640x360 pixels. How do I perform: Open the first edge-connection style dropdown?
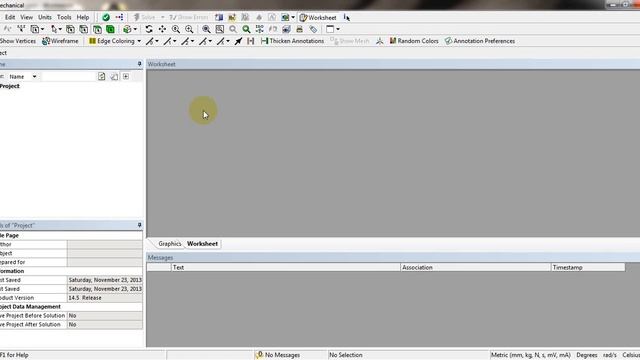tap(157, 41)
